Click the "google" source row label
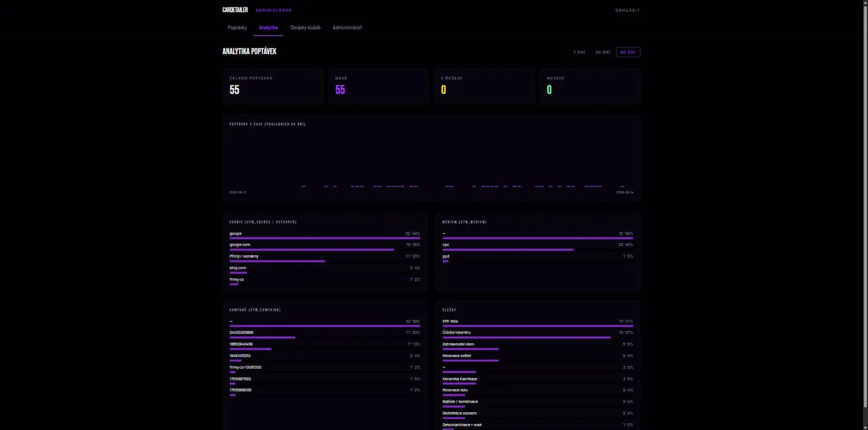 click(236, 234)
